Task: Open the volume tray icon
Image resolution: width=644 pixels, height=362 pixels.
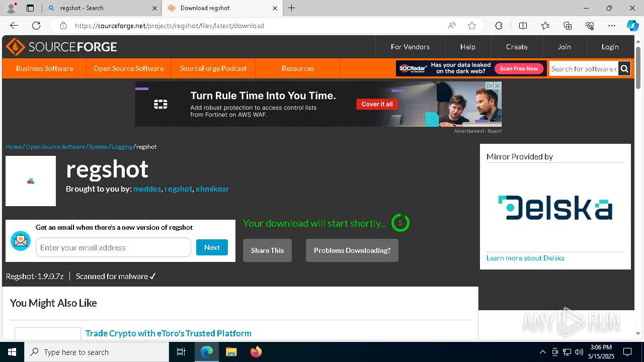Action: coord(579,352)
